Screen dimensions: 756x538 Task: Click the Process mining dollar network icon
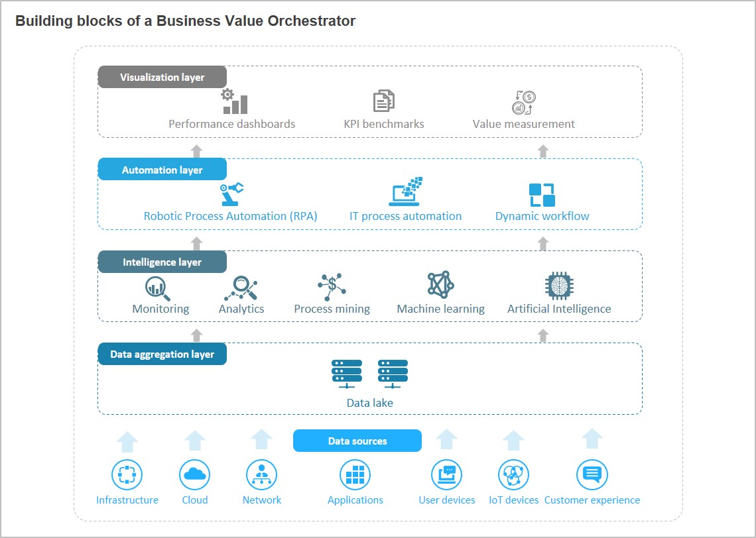pos(332,287)
